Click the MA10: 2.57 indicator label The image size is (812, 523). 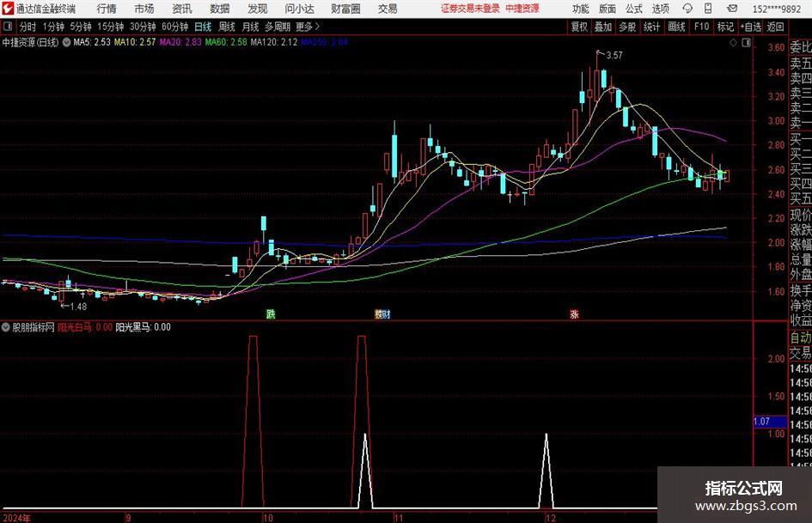click(x=135, y=42)
